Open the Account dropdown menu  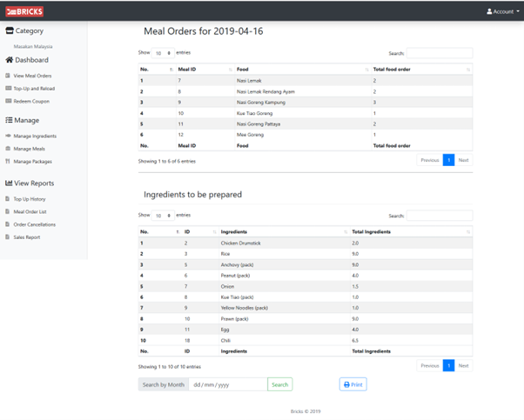pos(503,11)
